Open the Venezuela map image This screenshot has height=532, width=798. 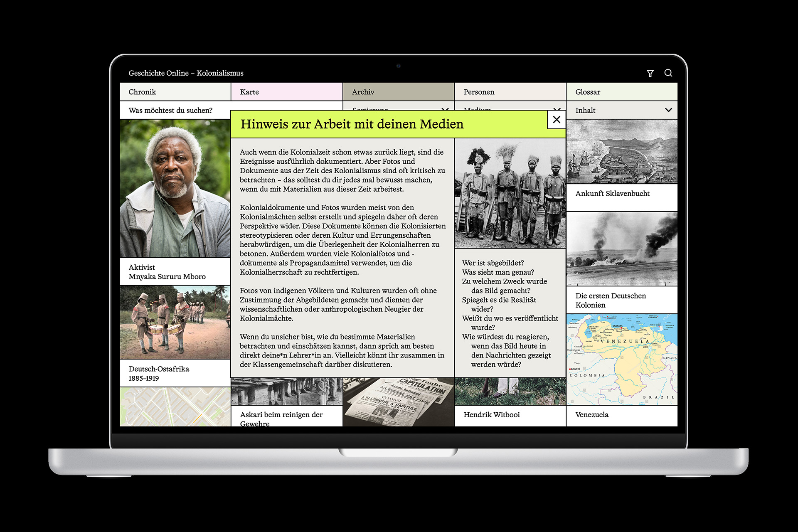pos(622,360)
